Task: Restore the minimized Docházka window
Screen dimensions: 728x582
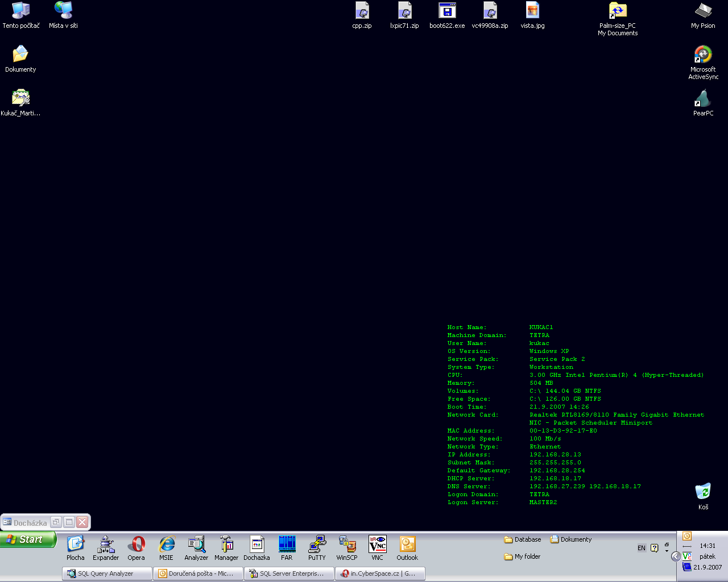Action: [x=56, y=522]
